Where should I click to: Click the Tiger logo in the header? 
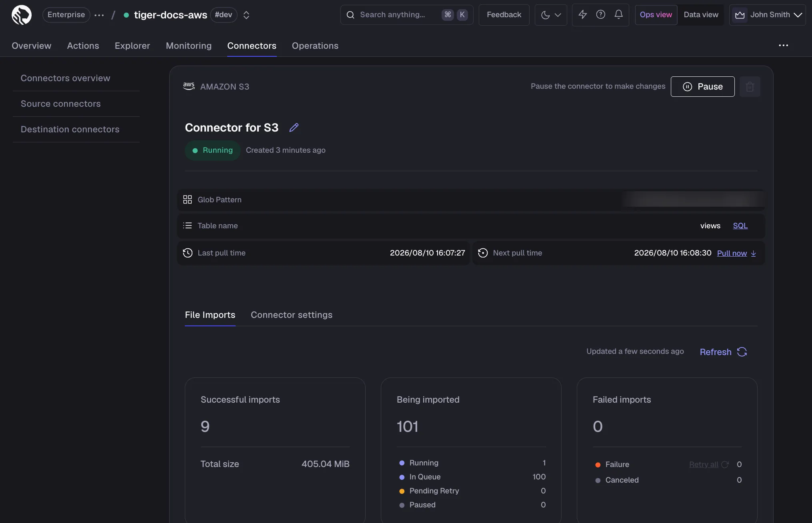tap(22, 15)
